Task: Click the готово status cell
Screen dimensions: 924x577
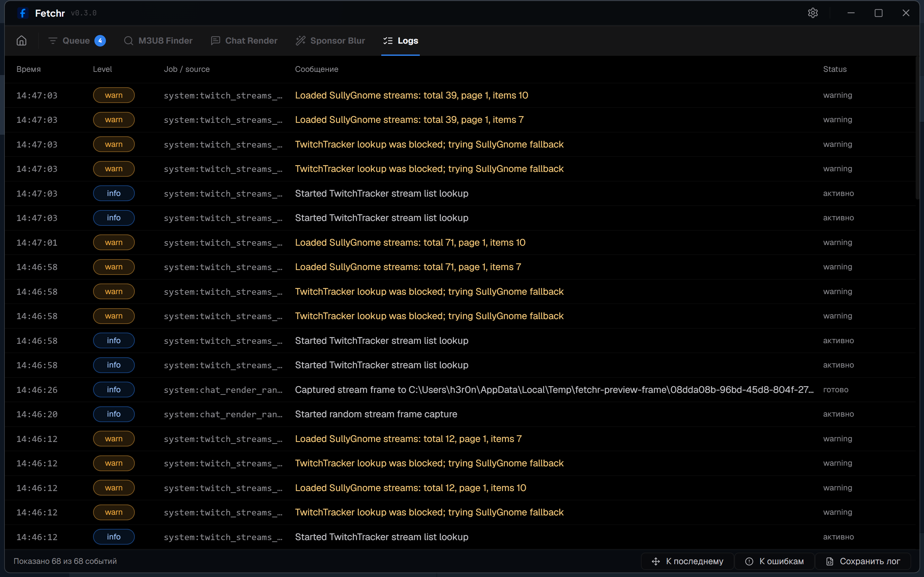Action: (x=836, y=390)
